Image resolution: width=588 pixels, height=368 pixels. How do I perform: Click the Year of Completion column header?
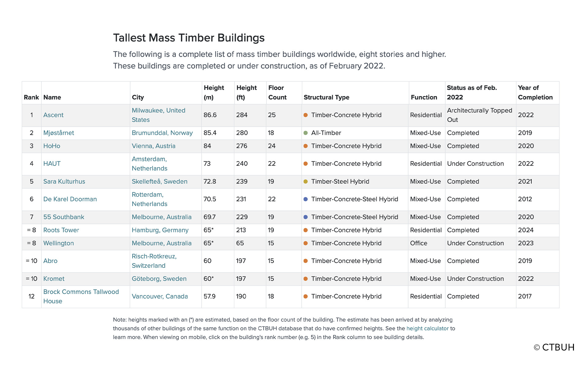tap(535, 92)
